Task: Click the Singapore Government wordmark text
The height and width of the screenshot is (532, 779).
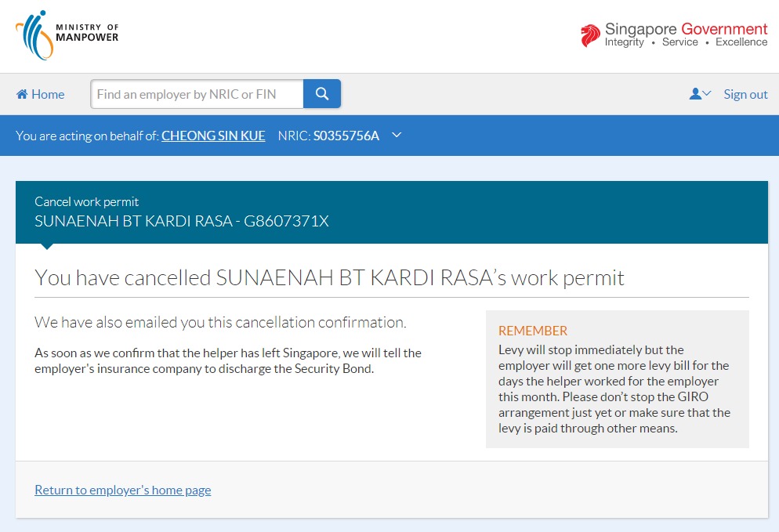Action: pos(686,30)
